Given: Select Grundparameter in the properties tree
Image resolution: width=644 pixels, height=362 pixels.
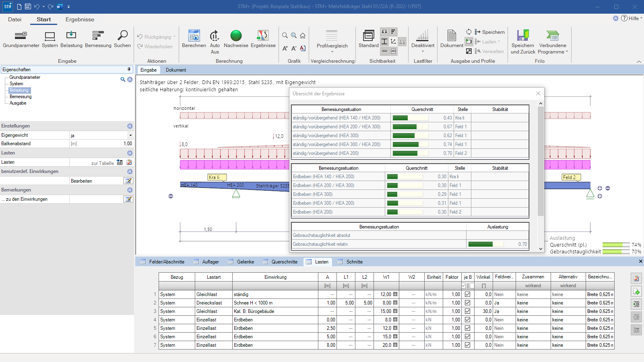Looking at the screenshot, I should (x=25, y=77).
